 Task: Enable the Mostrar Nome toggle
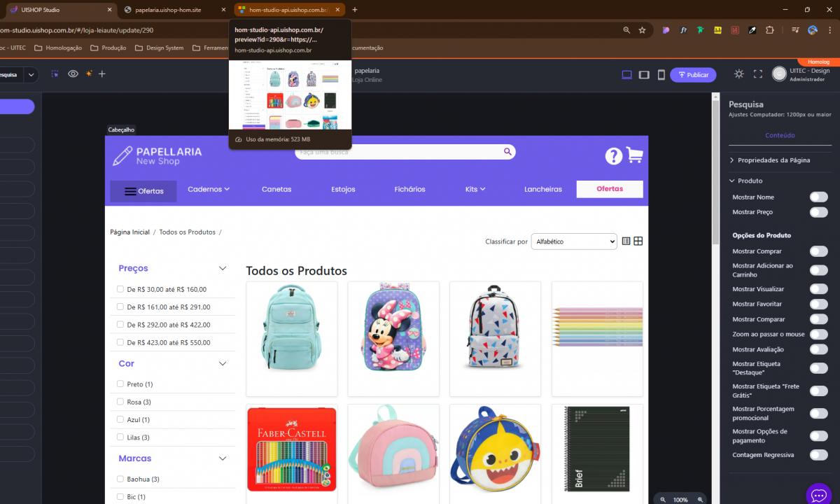pos(818,197)
